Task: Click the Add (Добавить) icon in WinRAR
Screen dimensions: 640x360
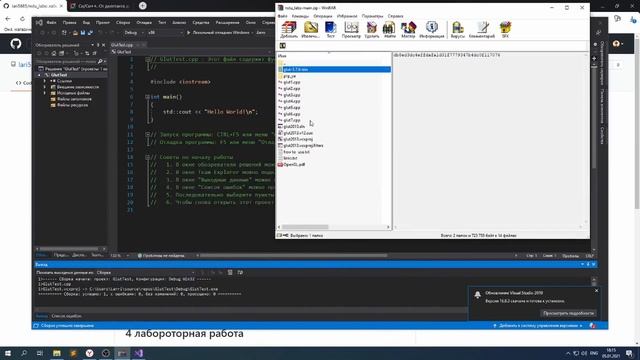Action: (289, 28)
